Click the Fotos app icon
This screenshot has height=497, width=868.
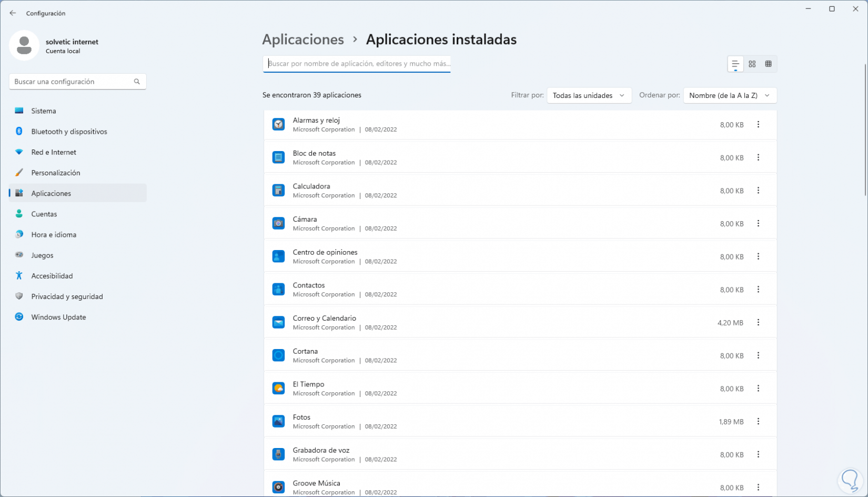[x=278, y=421]
